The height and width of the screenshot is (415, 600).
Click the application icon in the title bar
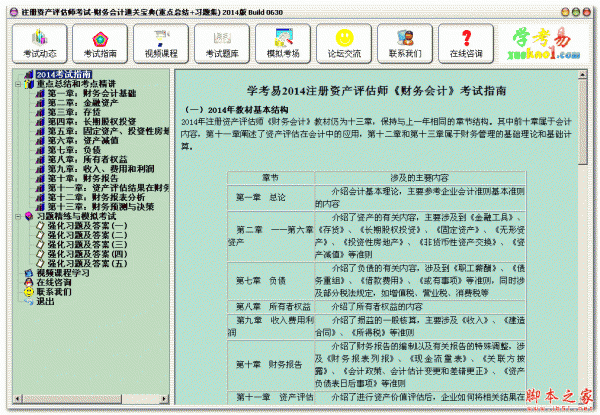pos(14,12)
